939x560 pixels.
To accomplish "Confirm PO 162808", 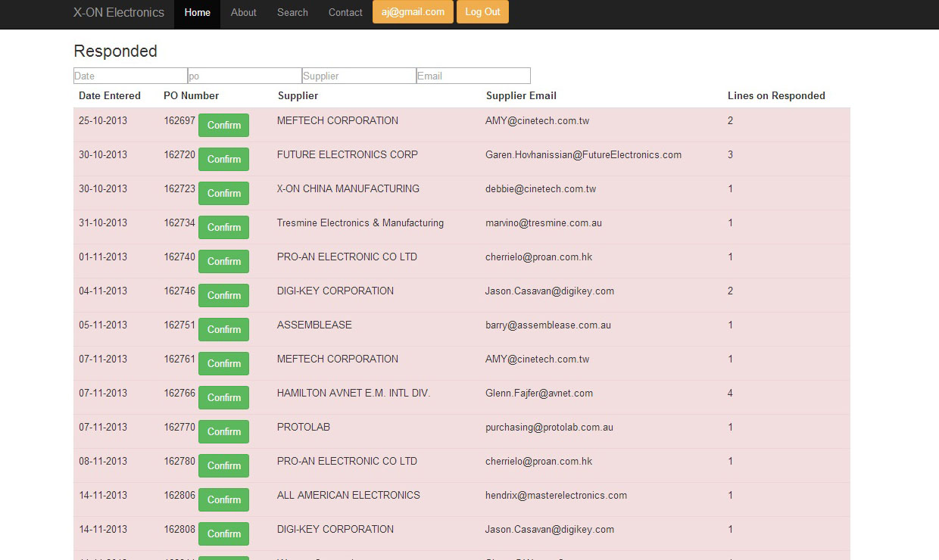I will coord(223,534).
